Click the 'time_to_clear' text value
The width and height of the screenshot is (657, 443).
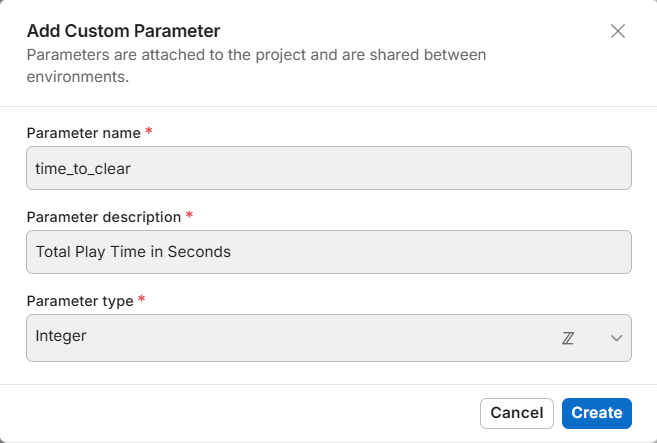[x=83, y=168]
